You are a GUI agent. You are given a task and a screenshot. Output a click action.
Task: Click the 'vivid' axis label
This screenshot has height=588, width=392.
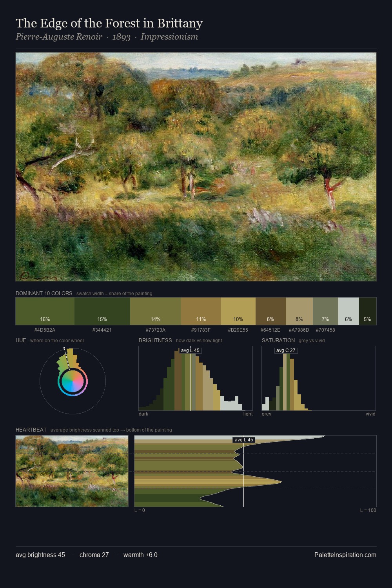pos(370,414)
